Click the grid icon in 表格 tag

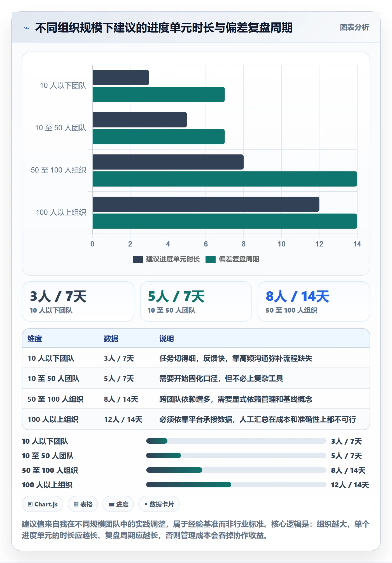76,504
